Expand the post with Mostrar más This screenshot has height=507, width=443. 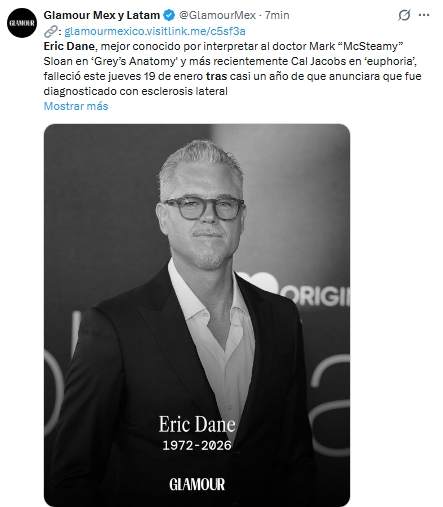tap(76, 106)
